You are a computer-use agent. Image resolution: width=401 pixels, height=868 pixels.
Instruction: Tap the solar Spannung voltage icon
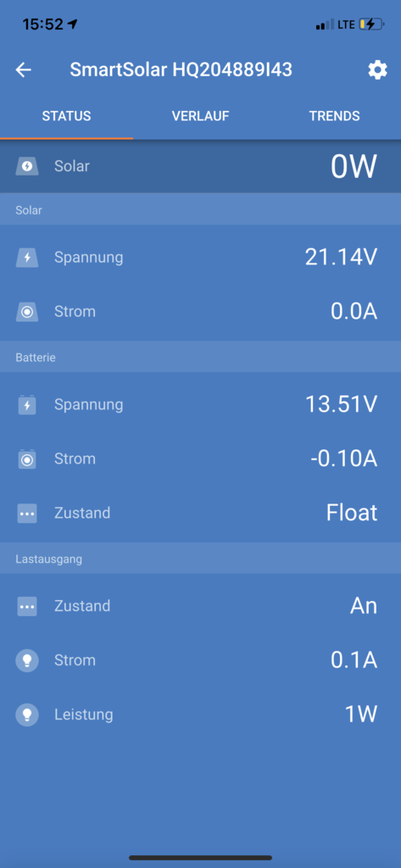click(x=27, y=258)
